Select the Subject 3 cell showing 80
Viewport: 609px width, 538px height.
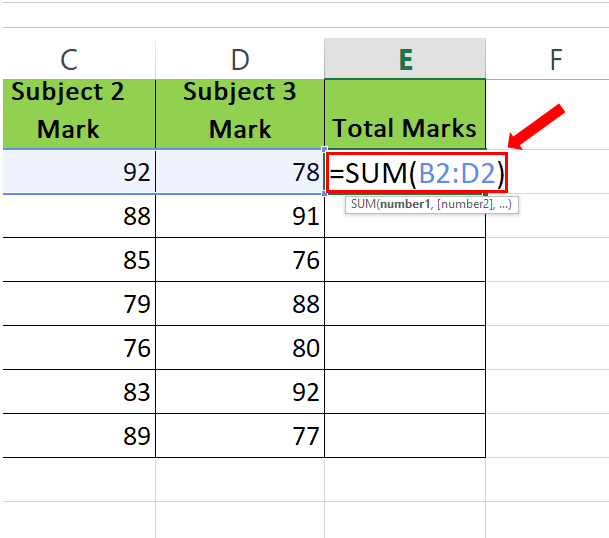point(240,347)
